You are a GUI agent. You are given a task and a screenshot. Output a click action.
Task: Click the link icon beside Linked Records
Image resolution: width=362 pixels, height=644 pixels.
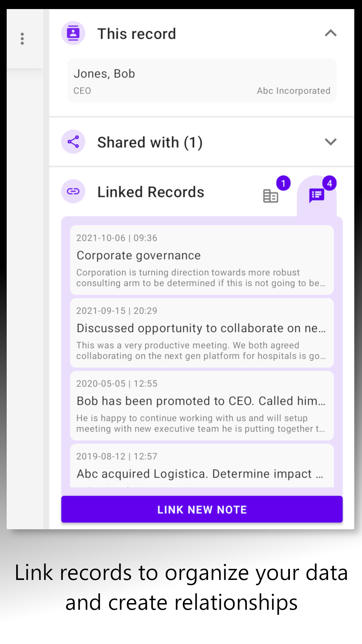click(x=73, y=192)
